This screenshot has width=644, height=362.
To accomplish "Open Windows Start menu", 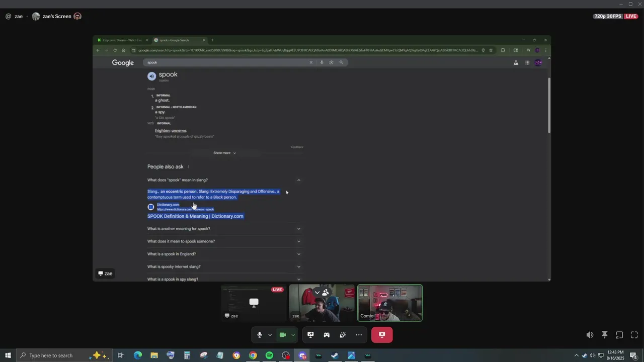I will click(8, 355).
